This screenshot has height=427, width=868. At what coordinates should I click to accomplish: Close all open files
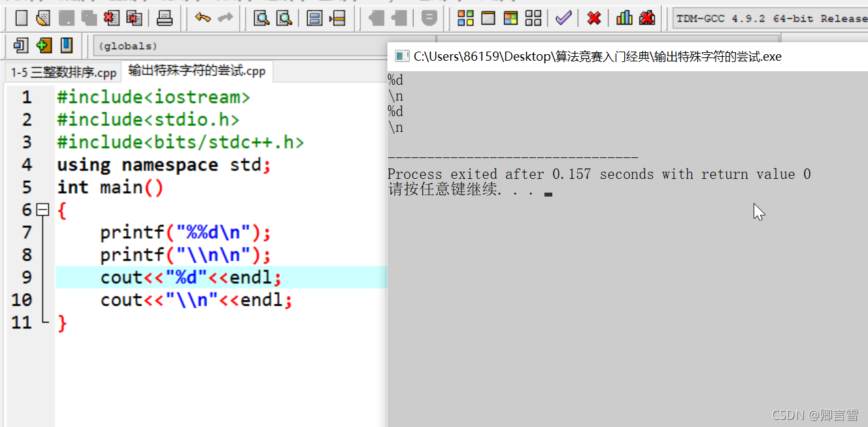[x=135, y=18]
